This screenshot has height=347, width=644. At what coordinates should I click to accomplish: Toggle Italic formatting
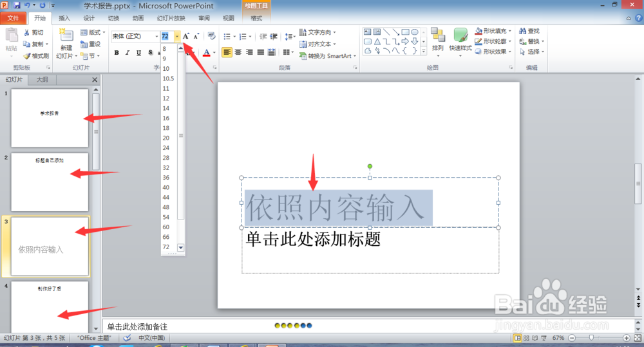tap(128, 53)
